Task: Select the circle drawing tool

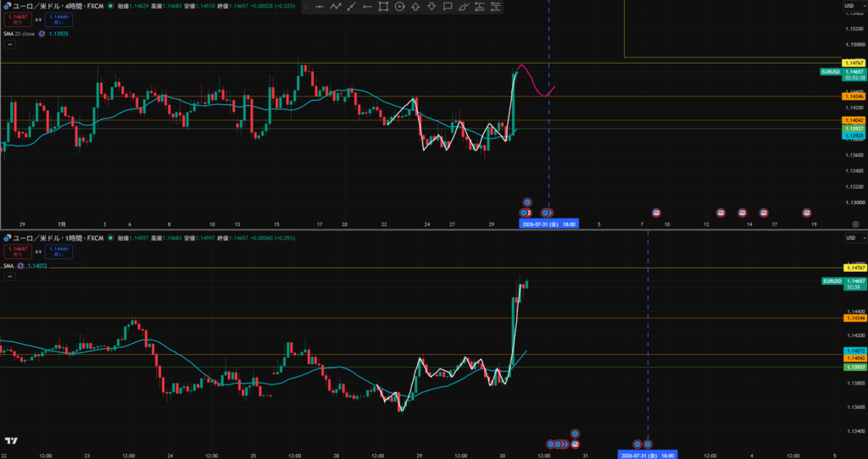Action: point(400,7)
